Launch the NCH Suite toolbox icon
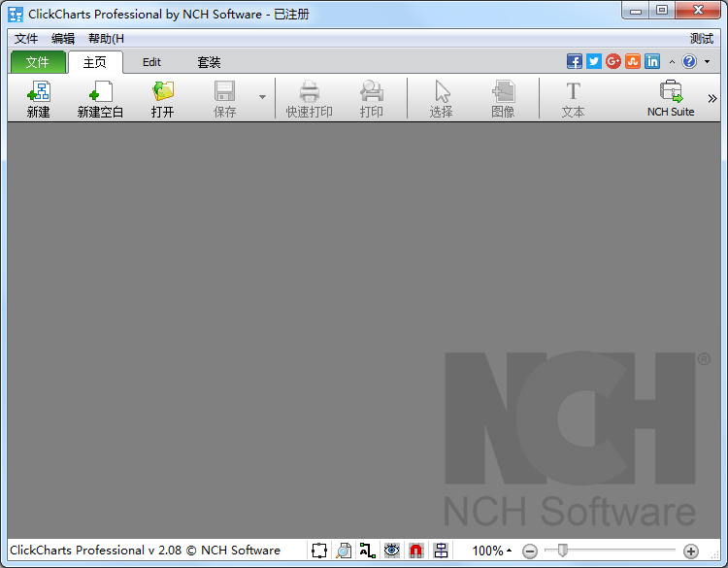Screen dimensions: 728x568 tap(671, 98)
